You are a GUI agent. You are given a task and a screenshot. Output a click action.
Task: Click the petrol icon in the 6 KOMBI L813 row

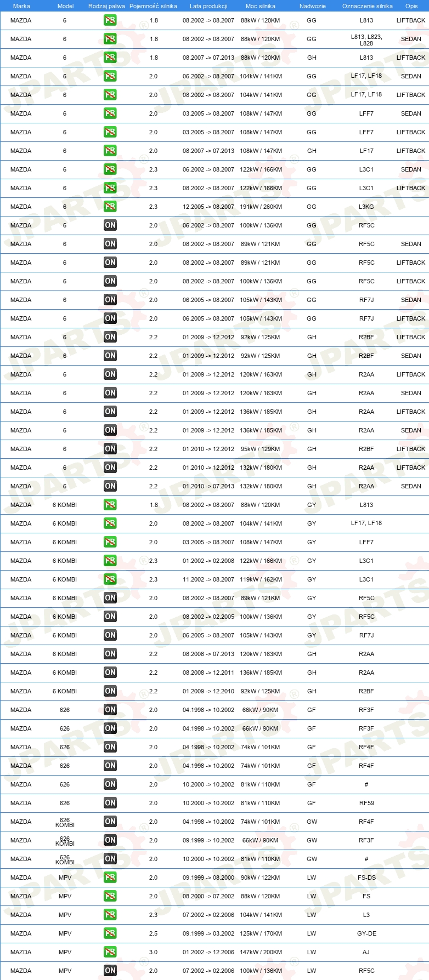110,505
